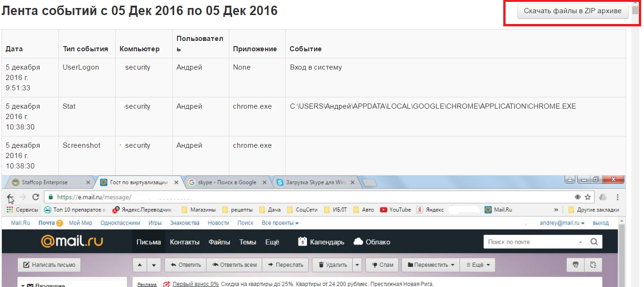Open the Авто bookmark folder
The height and width of the screenshot is (287, 644).
(364, 210)
